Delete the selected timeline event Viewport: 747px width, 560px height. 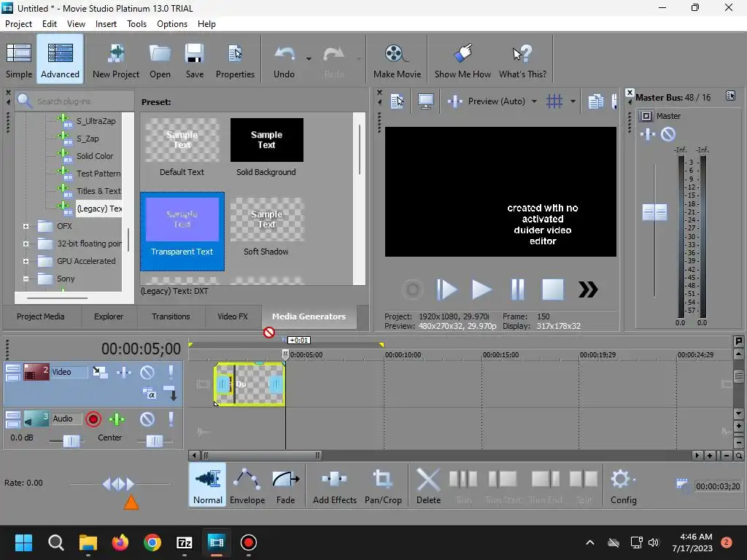tap(428, 486)
